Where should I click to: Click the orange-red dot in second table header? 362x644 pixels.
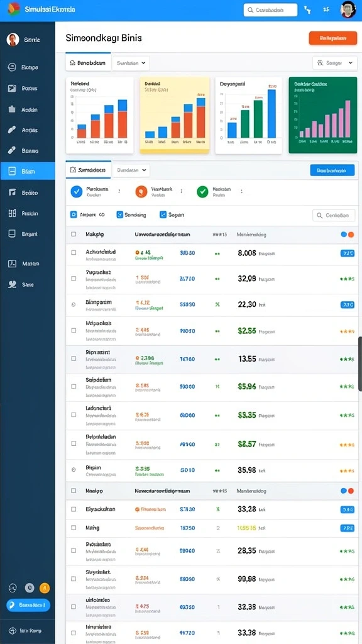click(351, 491)
